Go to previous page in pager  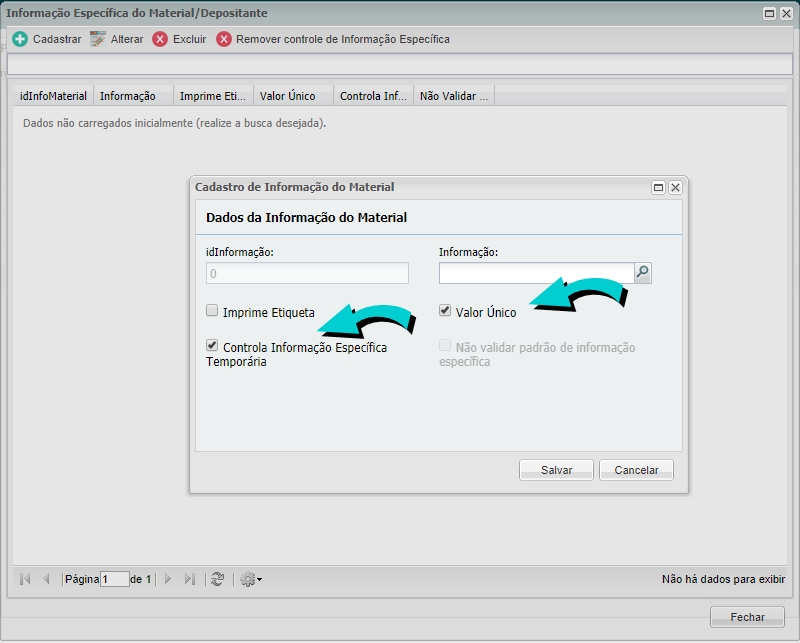click(46, 579)
